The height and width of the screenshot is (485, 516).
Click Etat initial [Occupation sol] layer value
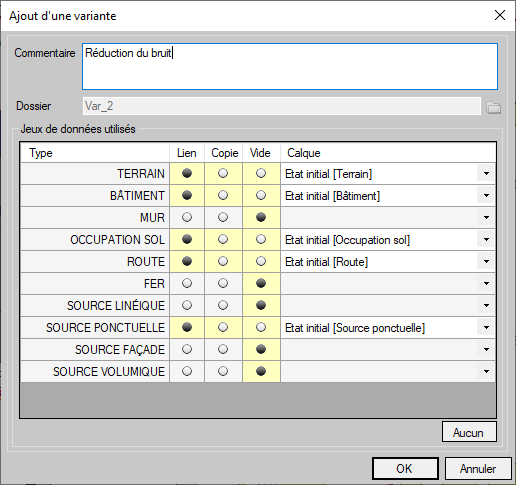[347, 240]
